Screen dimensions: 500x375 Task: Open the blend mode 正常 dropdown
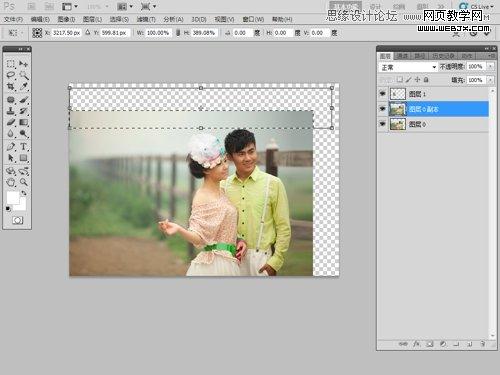click(408, 67)
